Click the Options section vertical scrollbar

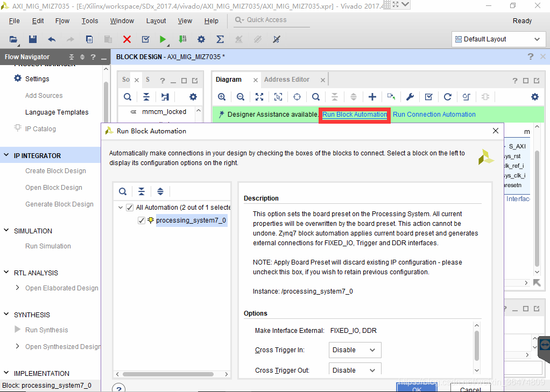point(477,345)
